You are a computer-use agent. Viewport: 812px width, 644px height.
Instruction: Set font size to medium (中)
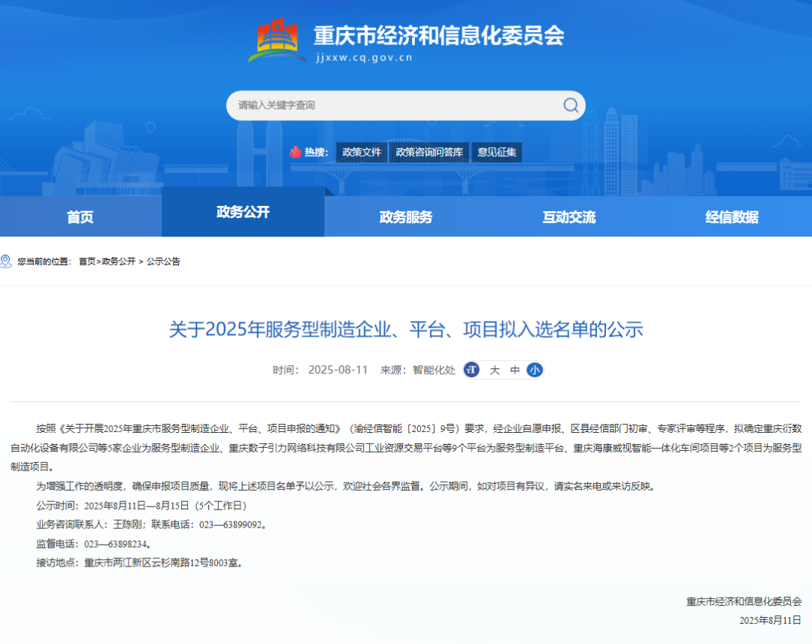[515, 370]
